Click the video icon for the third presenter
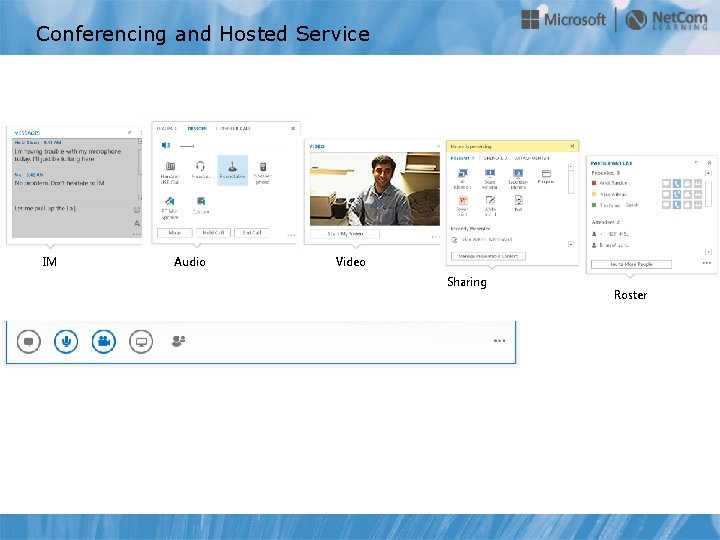Image resolution: width=720 pixels, height=540 pixels. [x=687, y=205]
